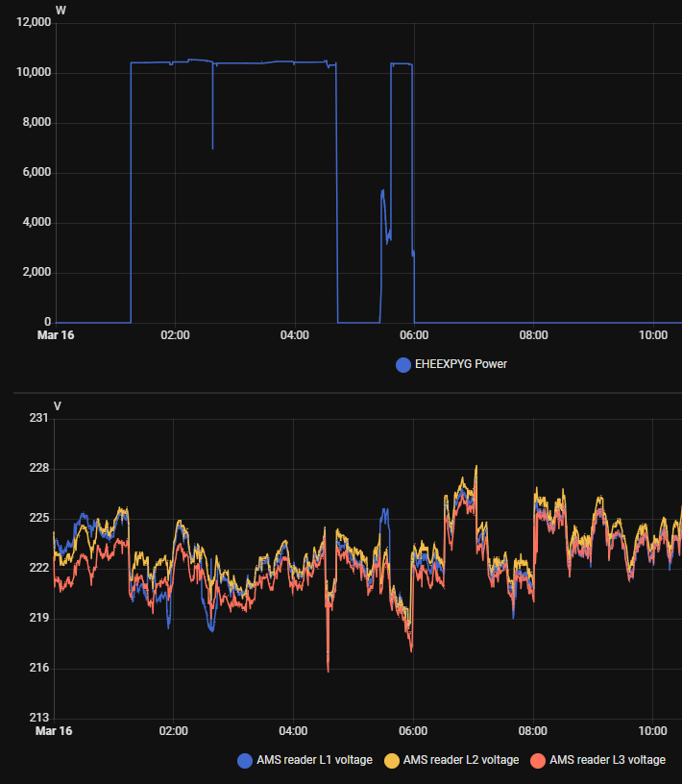Click the 06:00 label on the power chart
682x784 pixels.
coord(413,335)
